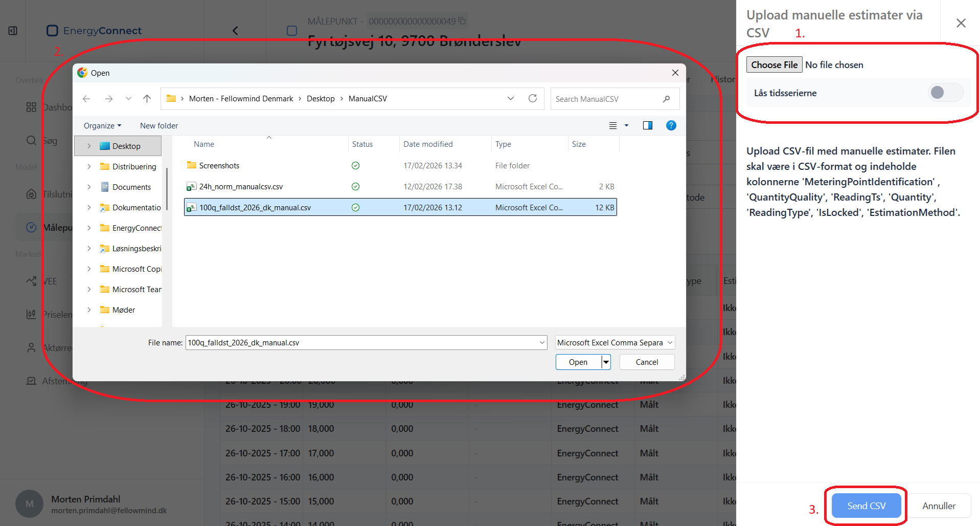Sort by the Status column header
980x526 pixels.
(362, 144)
